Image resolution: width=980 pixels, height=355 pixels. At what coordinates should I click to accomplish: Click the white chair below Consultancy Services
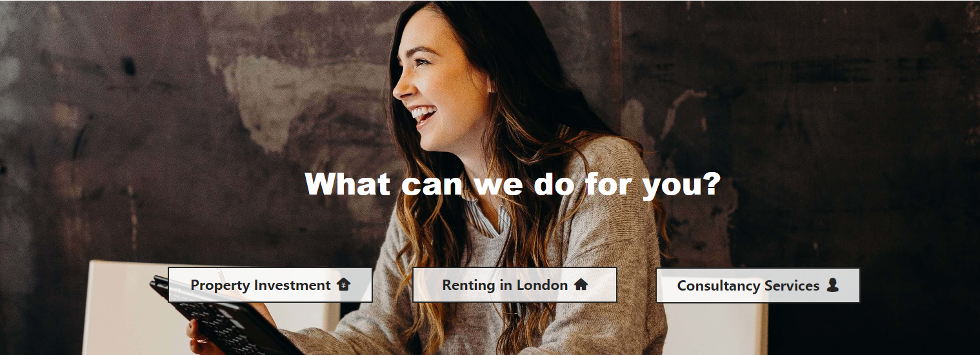point(716,329)
